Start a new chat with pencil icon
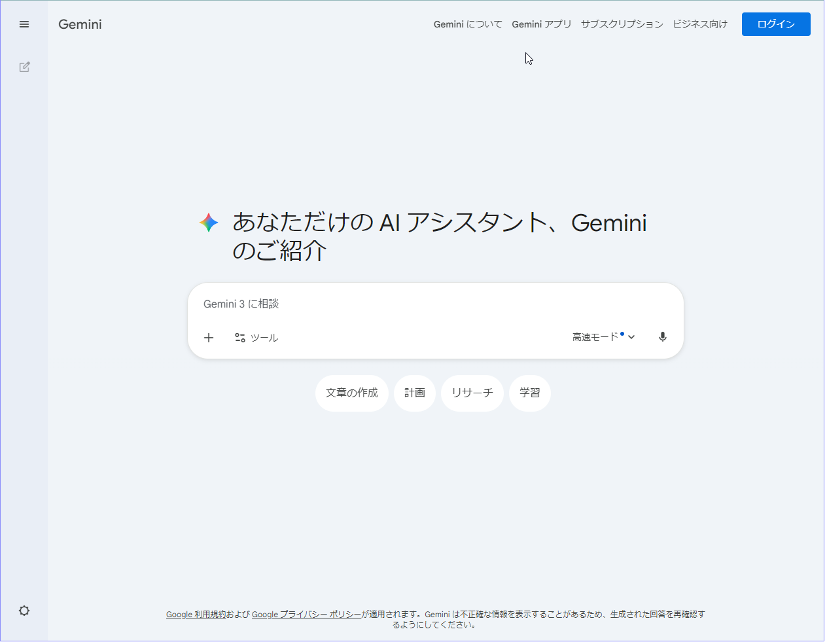827x644 pixels. pos(24,67)
